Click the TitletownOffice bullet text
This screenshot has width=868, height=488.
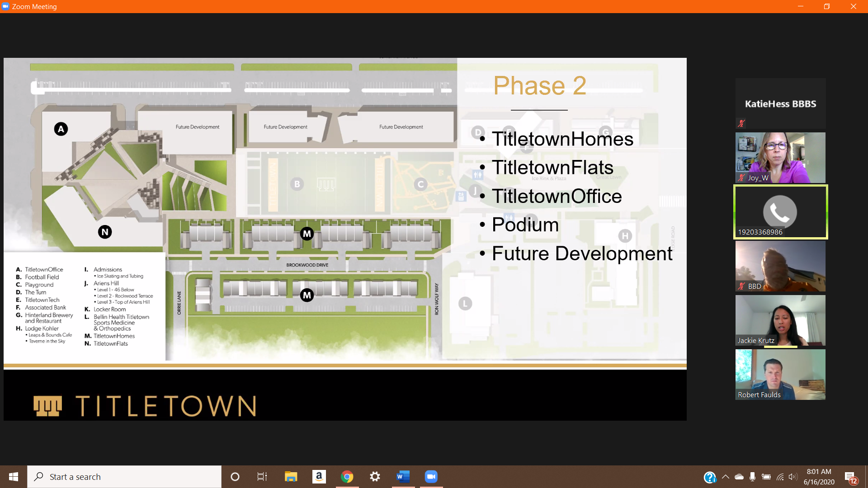pyautogui.click(x=557, y=196)
